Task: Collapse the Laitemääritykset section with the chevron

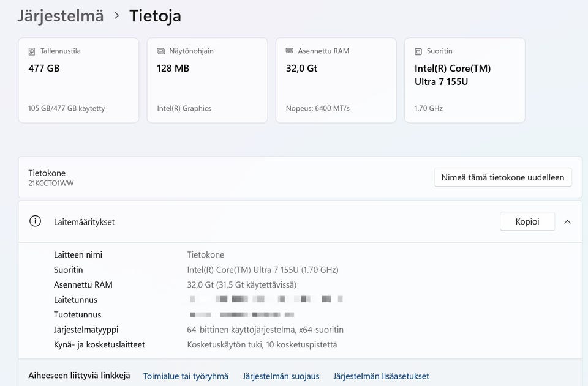Action: (x=567, y=221)
